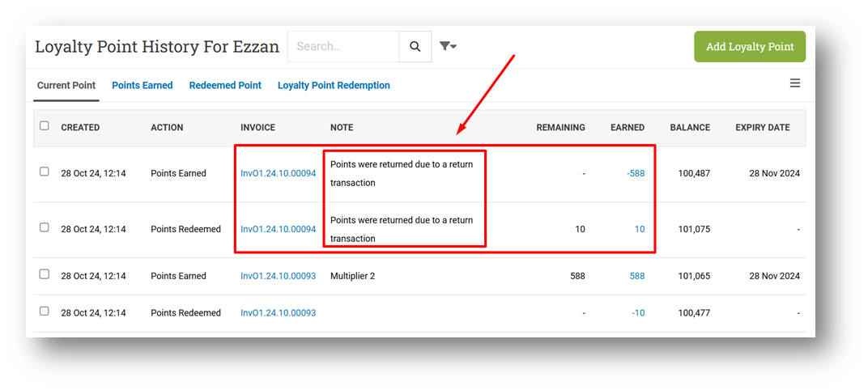Open invoice InvO1.24.10.00094 in Points Redeemed row

[x=279, y=229]
